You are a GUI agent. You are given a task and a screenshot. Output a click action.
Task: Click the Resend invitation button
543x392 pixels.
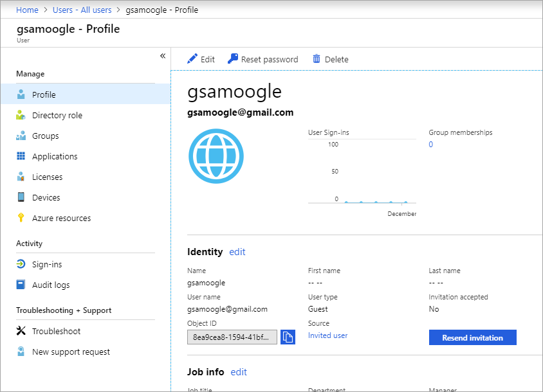coord(473,337)
